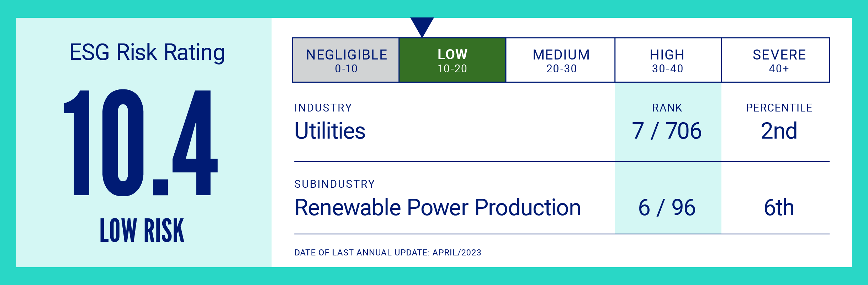Click Renewable Power Production subindustry name
The height and width of the screenshot is (285, 868).
pyautogui.click(x=438, y=207)
